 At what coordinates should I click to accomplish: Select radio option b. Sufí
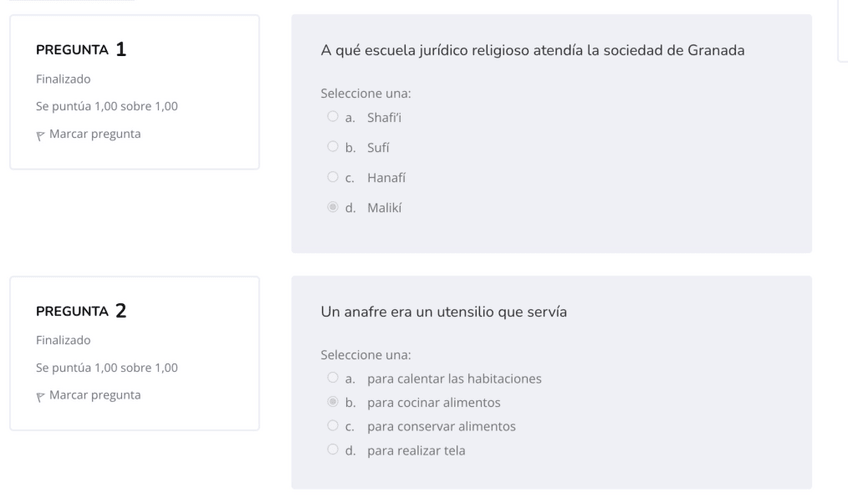333,147
